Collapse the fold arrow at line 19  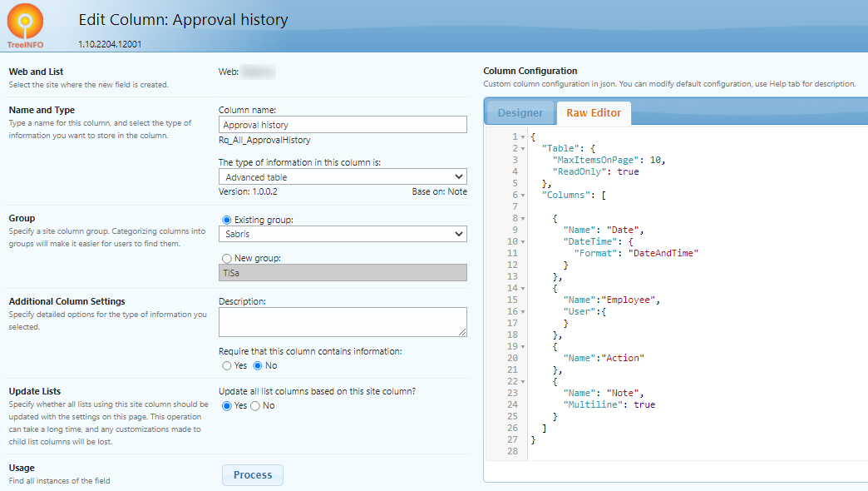pyautogui.click(x=523, y=346)
